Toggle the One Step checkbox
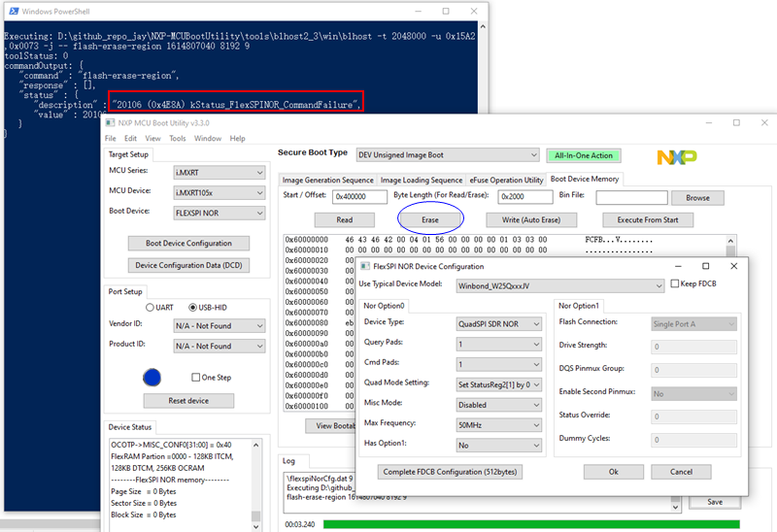 (196, 378)
